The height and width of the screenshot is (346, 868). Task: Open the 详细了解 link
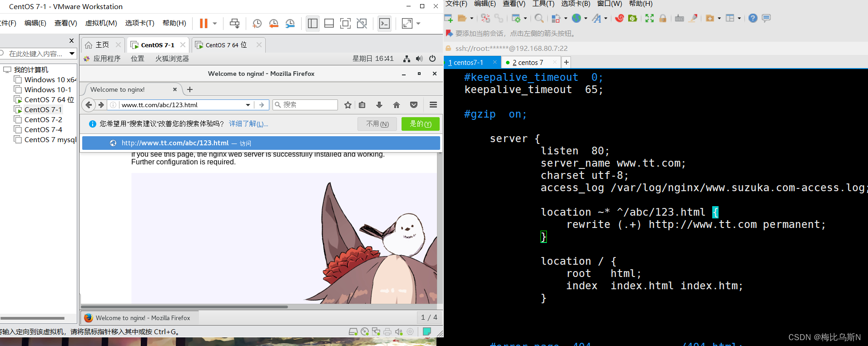point(248,124)
